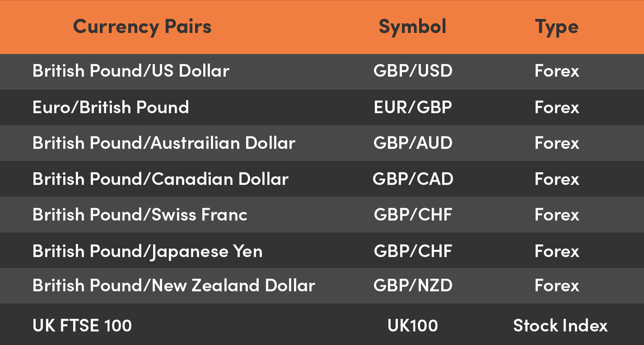The height and width of the screenshot is (345, 644).
Task: Click the symbol in the Japanese Yen row
Action: click(413, 251)
